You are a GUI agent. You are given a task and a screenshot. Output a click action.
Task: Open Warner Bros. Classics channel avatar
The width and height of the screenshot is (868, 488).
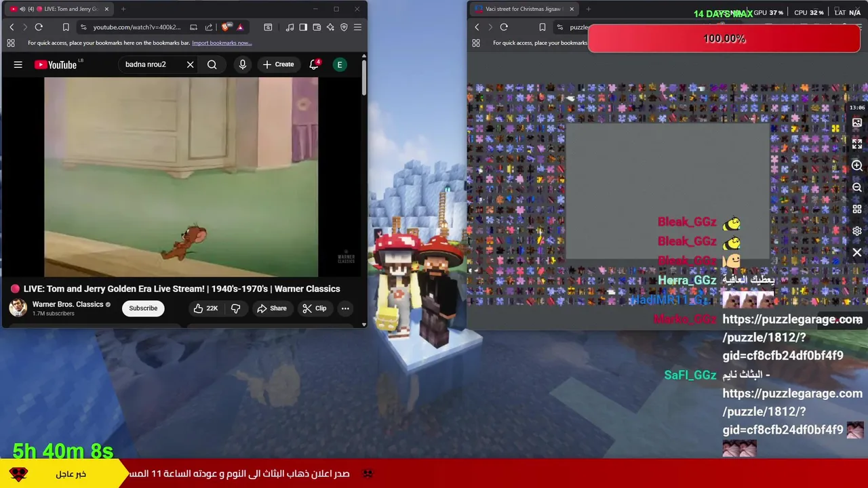click(18, 308)
